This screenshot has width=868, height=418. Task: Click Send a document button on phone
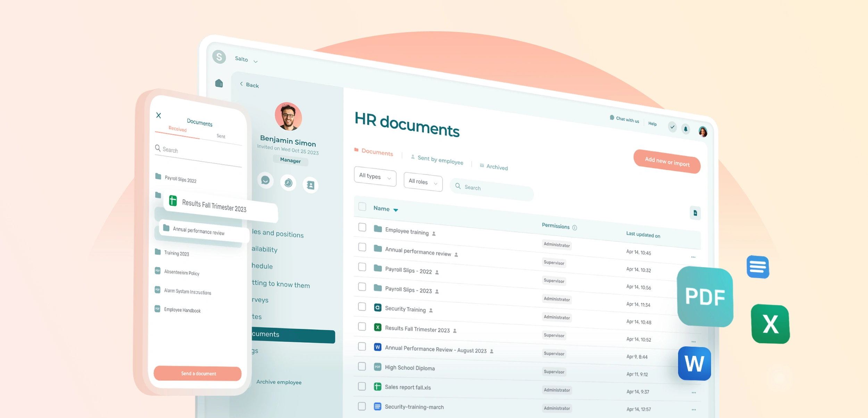point(198,373)
